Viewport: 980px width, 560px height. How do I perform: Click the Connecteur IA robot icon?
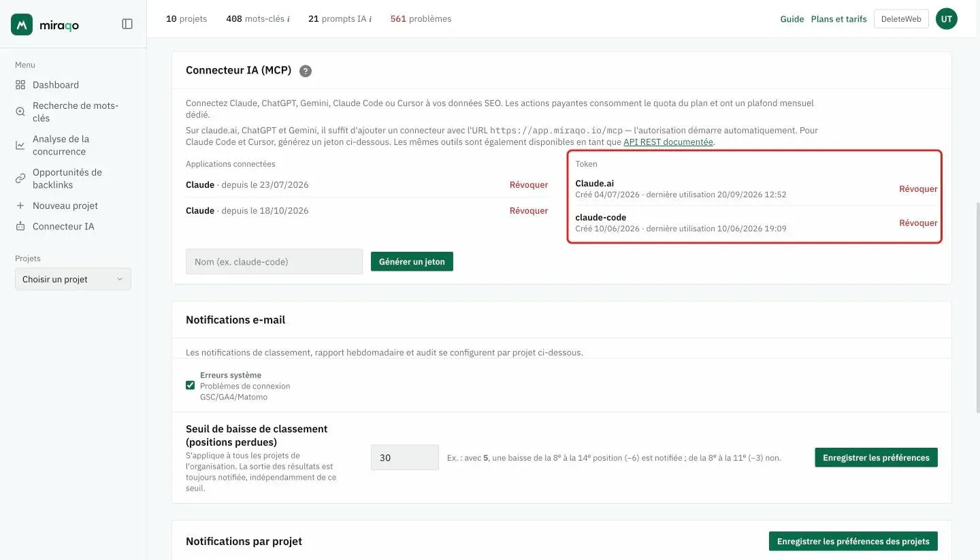coord(20,226)
